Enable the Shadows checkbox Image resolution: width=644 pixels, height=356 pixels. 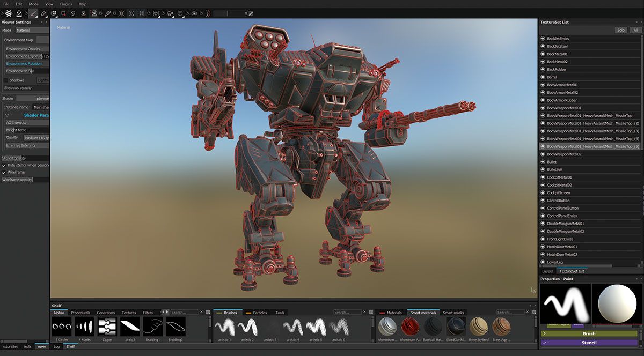(x=5, y=80)
